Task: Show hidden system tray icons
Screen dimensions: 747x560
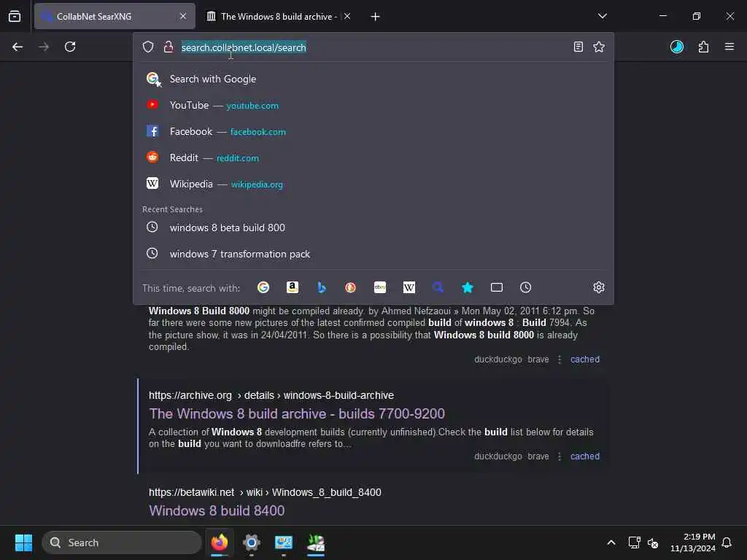Action: [x=611, y=542]
